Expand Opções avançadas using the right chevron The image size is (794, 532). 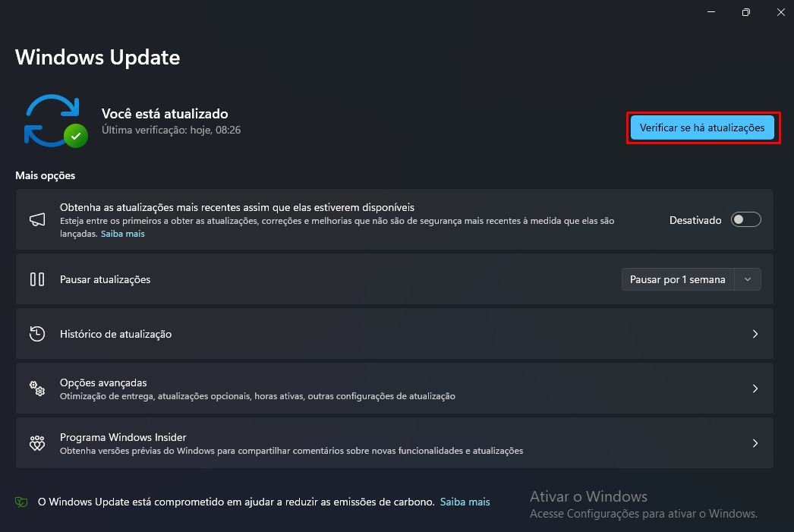click(x=755, y=389)
